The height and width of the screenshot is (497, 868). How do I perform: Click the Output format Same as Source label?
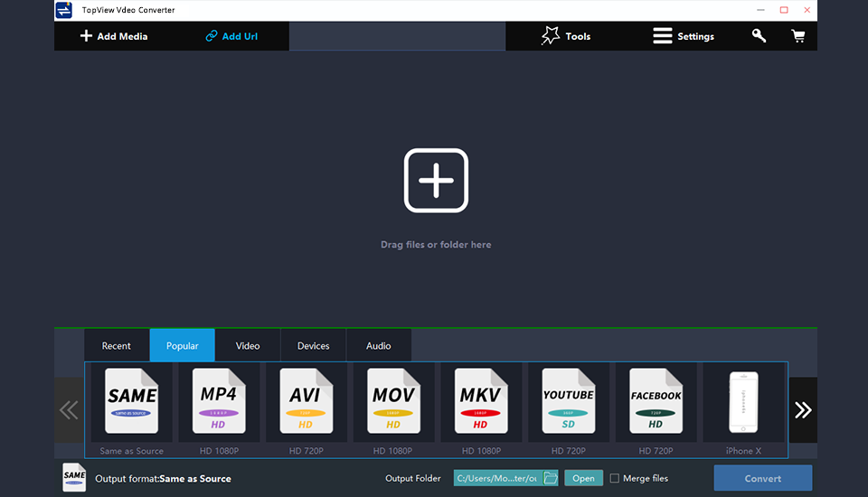[x=163, y=479]
